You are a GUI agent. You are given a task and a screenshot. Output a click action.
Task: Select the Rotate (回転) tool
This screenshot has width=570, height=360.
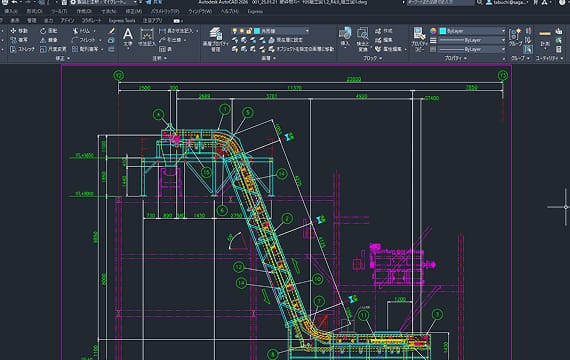click(x=49, y=31)
